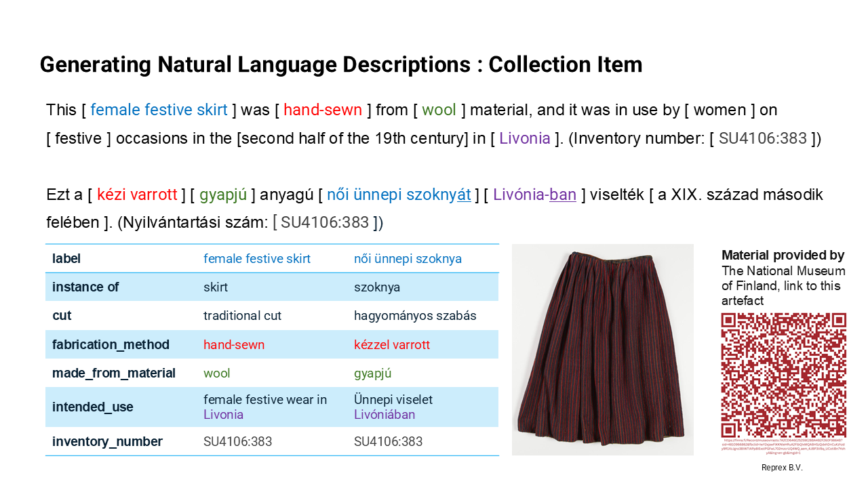Screen dimensions: 868x488
Task: Open the tiny URL link below QR code
Action: [x=783, y=446]
